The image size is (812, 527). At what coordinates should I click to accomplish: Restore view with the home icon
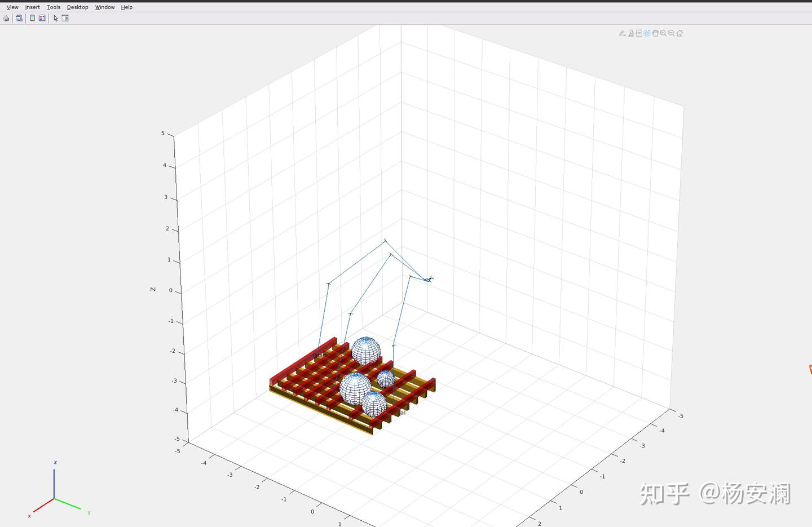coord(679,33)
